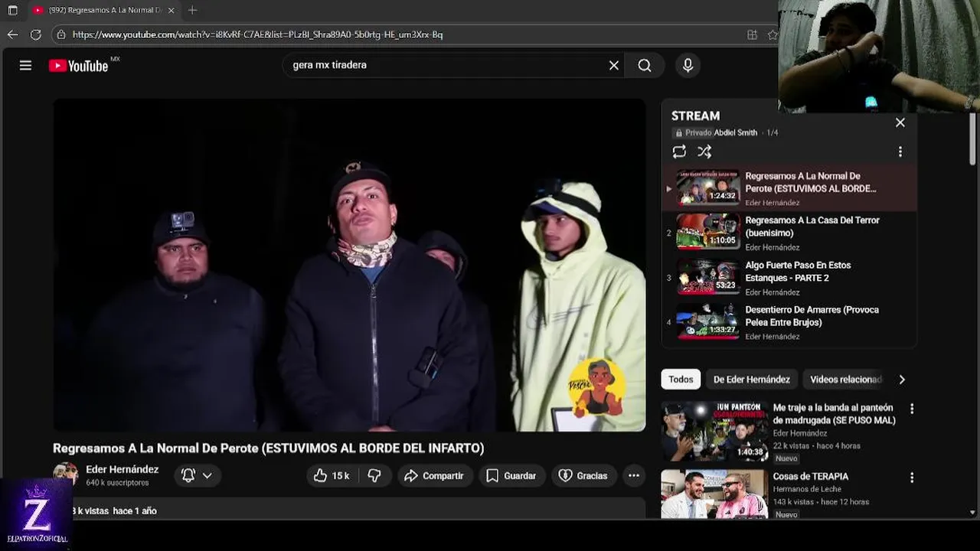Viewport: 980px width, 551px height.
Task: Open browser tab actions menu icon
Action: (12, 10)
